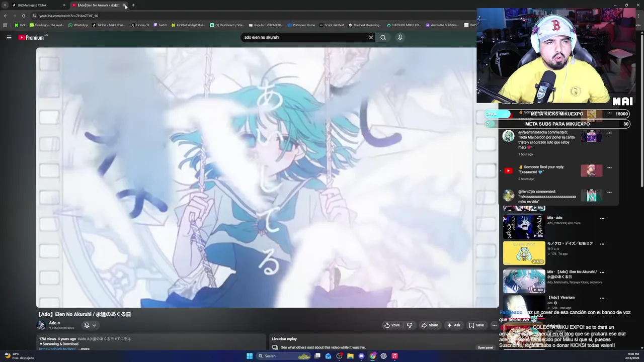Viewport: 644px width, 362px height.
Task: Open the 'Exaaaacto!' liked reply notification
Action: pos(558,172)
